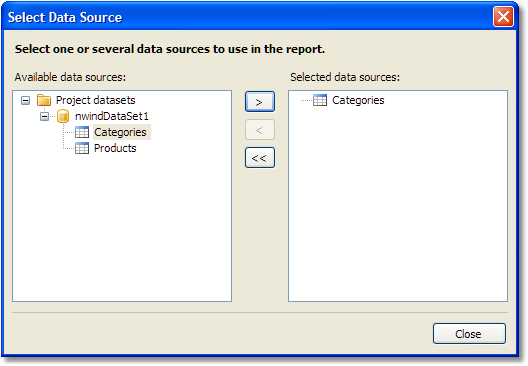Click the Project datasets folder icon
The image size is (528, 366).
tap(44, 100)
